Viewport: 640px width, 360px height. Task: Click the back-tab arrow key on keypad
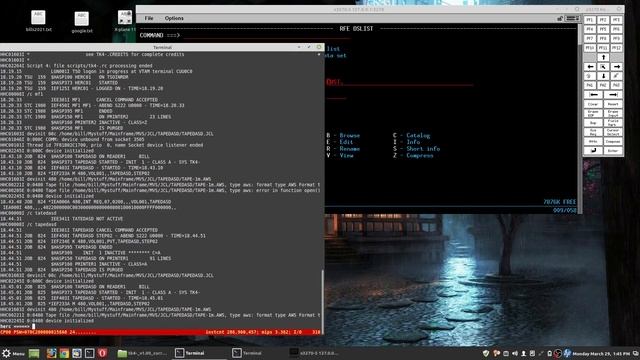593,95
